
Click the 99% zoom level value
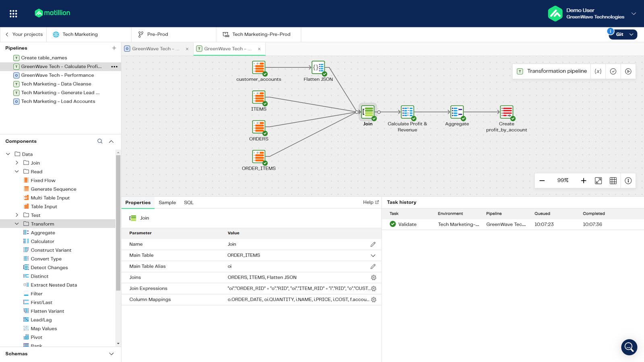563,181
